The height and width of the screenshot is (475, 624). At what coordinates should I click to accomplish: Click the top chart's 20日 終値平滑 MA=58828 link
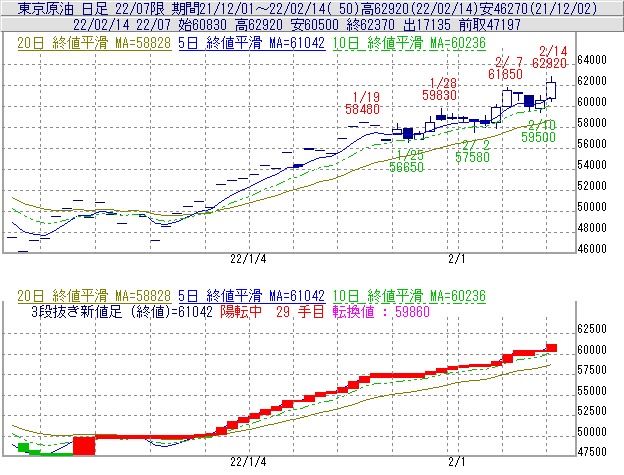[94, 43]
